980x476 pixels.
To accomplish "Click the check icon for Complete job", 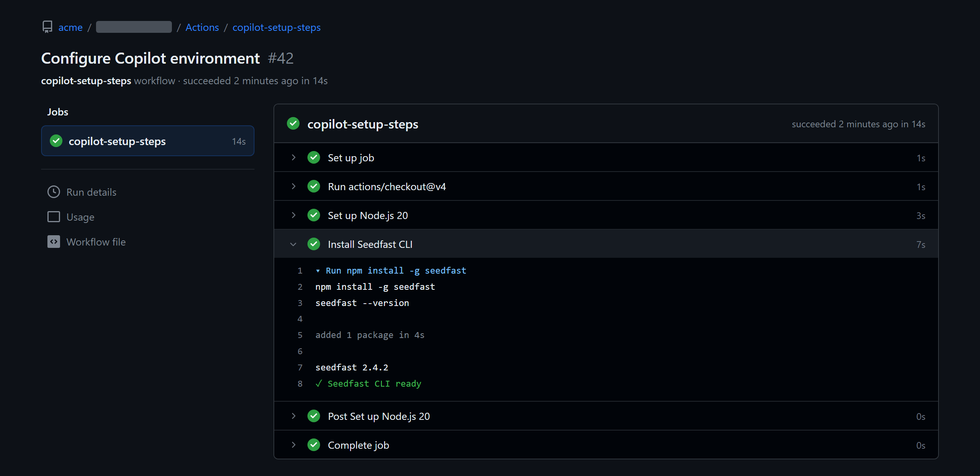I will coord(314,445).
